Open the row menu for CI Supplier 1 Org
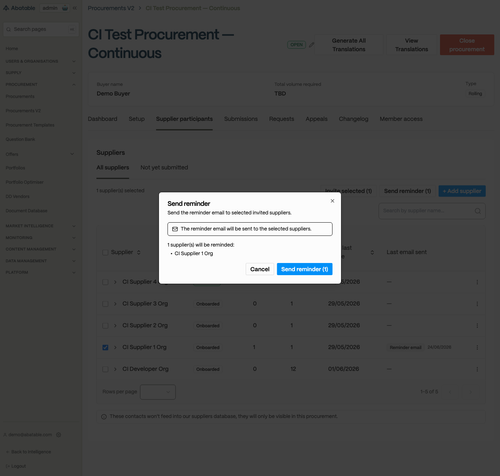This screenshot has width=500, height=476. 477,347
